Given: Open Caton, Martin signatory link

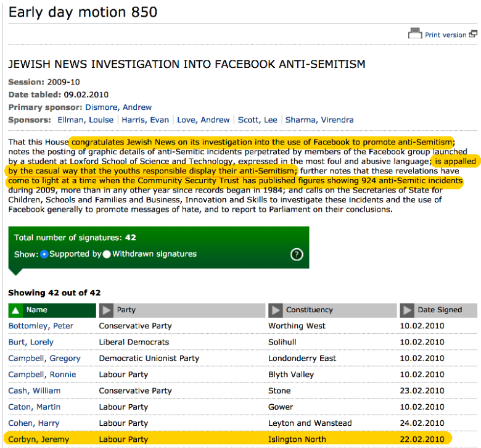Looking at the screenshot, I should coord(35,407).
